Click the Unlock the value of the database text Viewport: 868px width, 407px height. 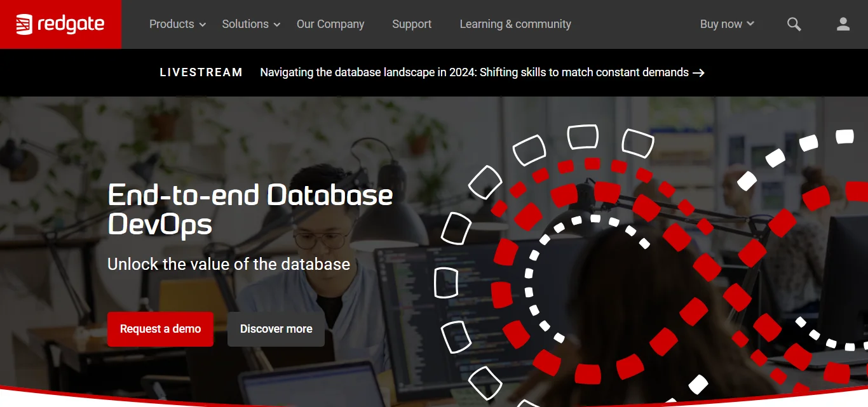pyautogui.click(x=229, y=264)
